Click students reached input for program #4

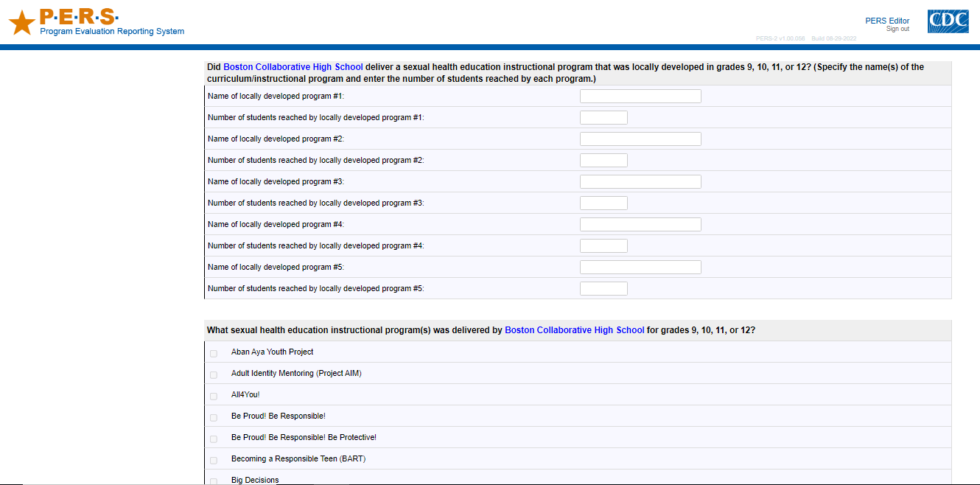(603, 246)
